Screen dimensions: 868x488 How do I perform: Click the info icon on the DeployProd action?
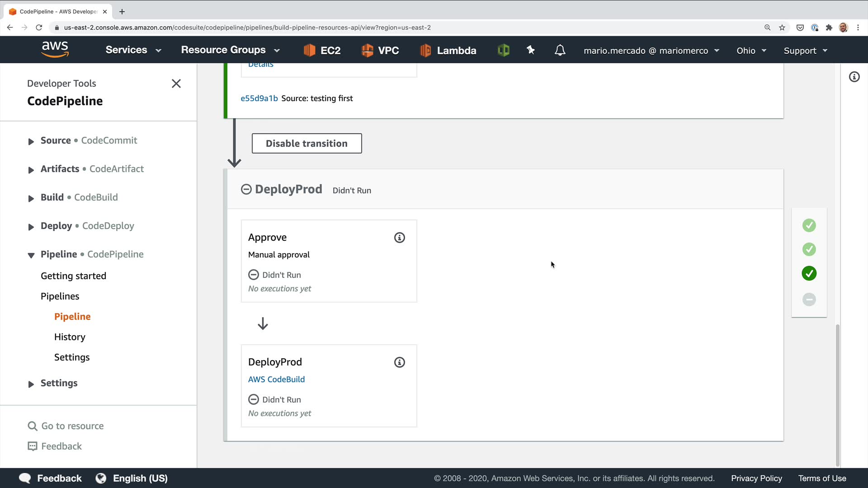(x=399, y=362)
